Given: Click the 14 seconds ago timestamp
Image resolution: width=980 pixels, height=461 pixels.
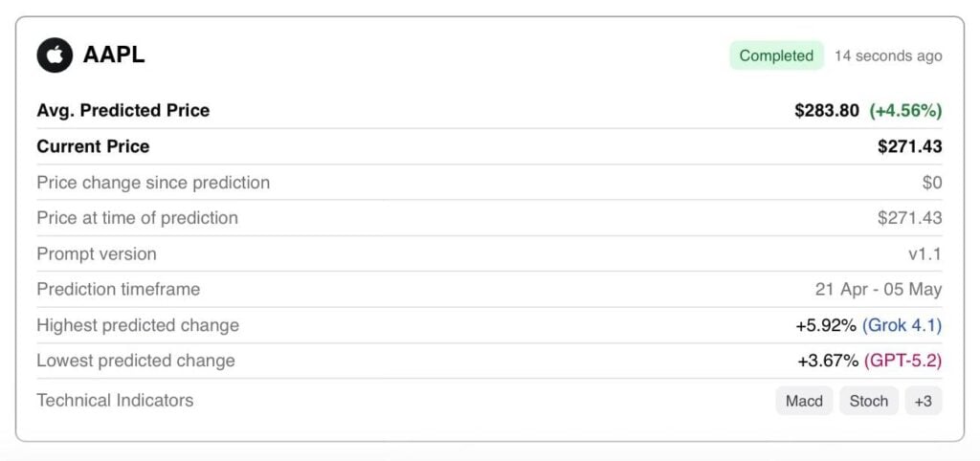Looking at the screenshot, I should click(887, 55).
